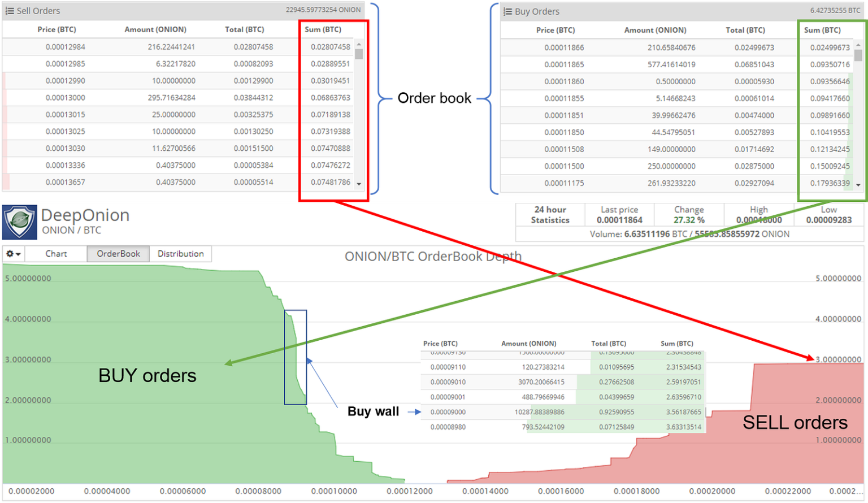Image resolution: width=868 pixels, height=503 pixels.
Task: Click the DeepOnion shield logo
Action: [19, 220]
